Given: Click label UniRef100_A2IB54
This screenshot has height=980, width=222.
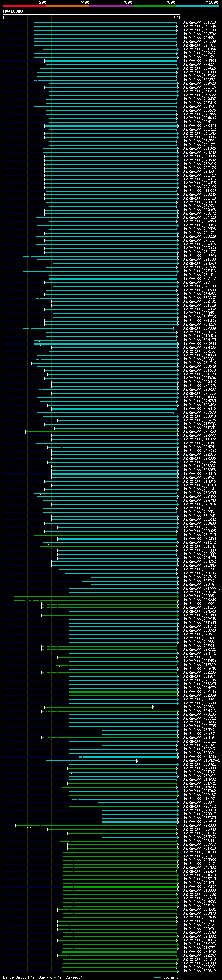Looking at the screenshot, I should 199,49.
